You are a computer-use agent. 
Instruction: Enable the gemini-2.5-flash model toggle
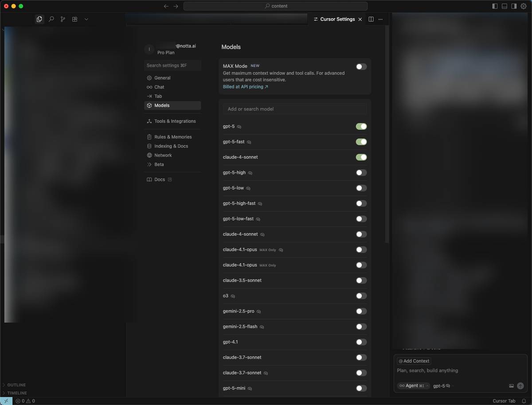click(361, 327)
